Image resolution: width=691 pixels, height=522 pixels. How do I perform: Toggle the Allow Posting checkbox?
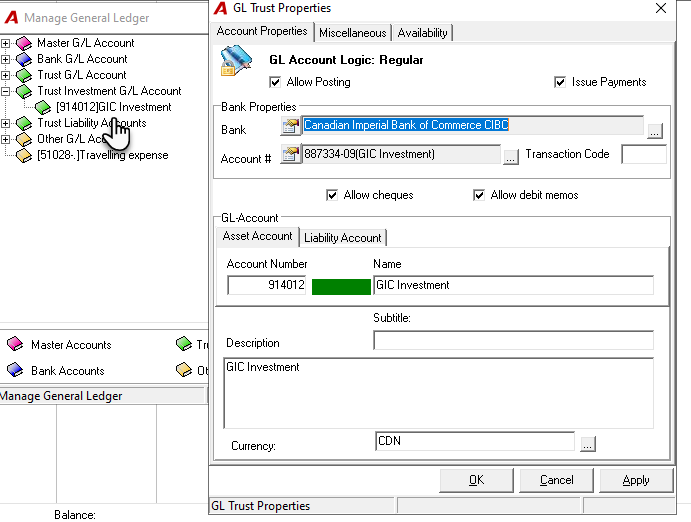(275, 82)
